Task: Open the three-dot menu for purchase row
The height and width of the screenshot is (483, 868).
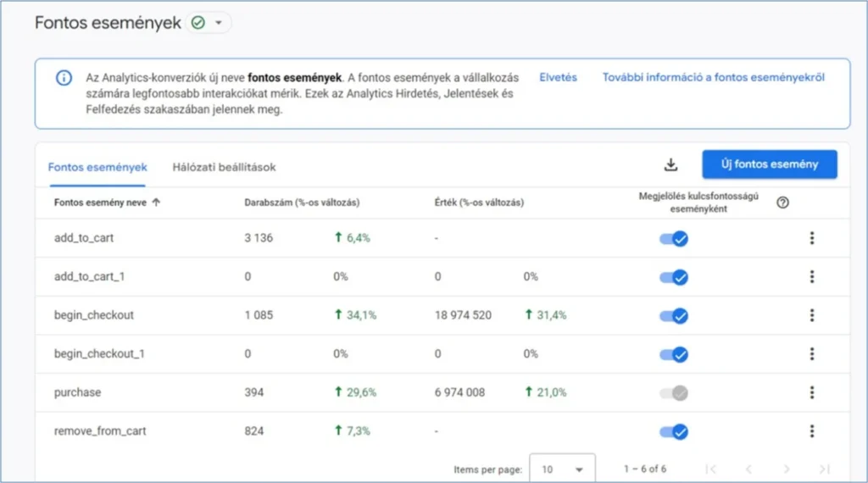Action: [811, 392]
